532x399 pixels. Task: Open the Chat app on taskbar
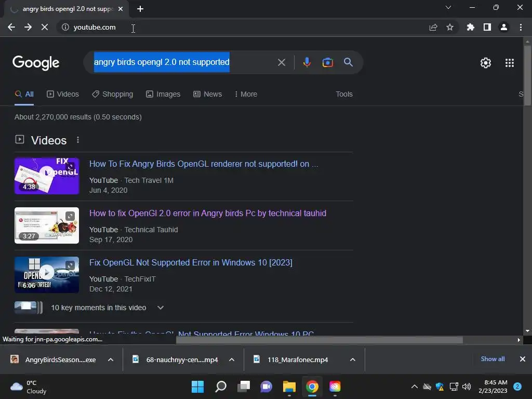(x=267, y=387)
